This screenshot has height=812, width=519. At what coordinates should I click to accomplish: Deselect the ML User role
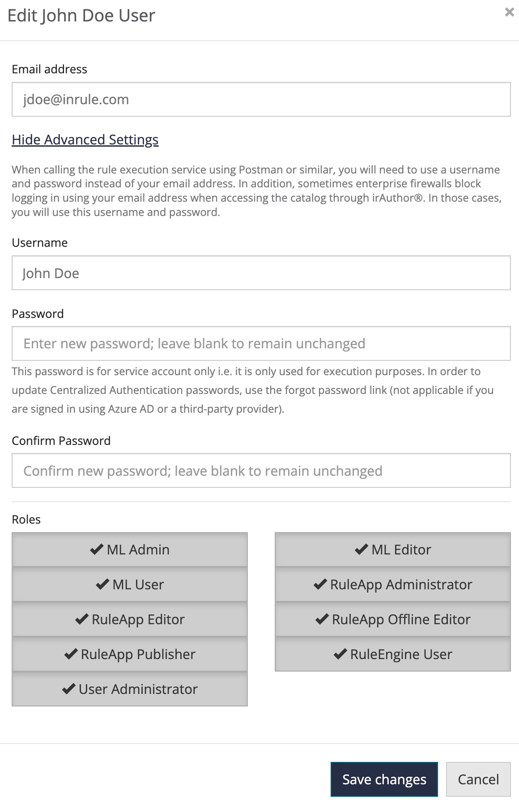130,584
